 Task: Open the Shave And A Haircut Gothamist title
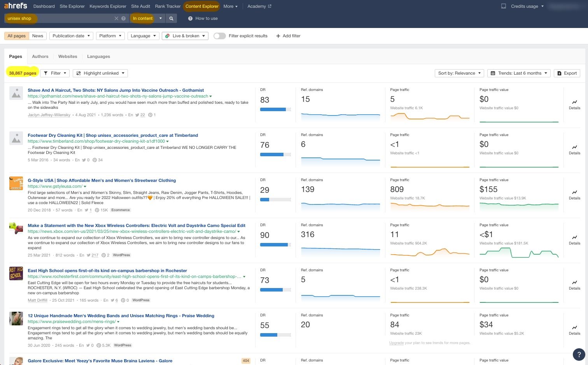click(x=115, y=90)
